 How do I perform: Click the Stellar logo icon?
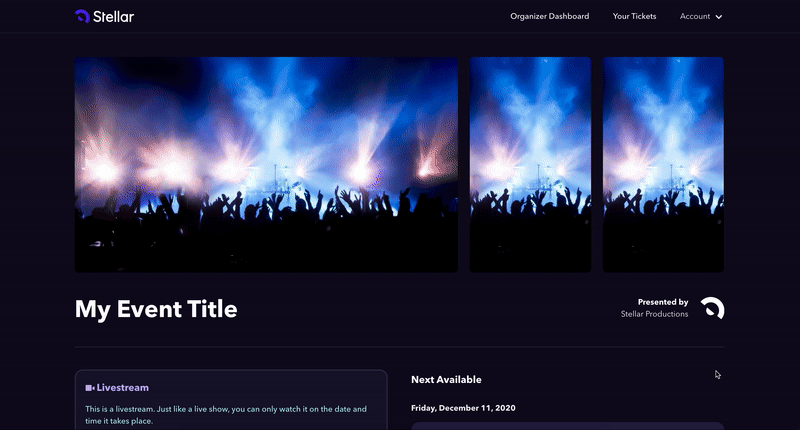pos(82,16)
